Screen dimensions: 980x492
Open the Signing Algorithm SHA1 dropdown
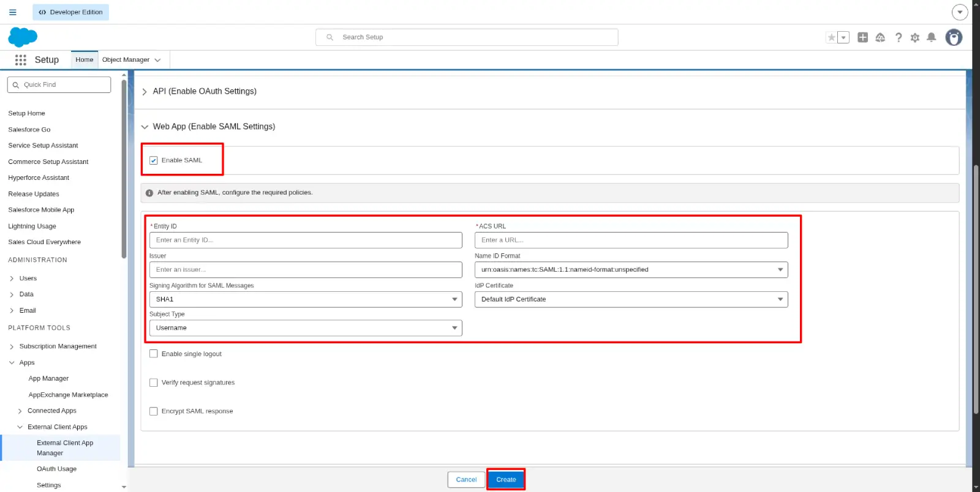pyautogui.click(x=306, y=299)
